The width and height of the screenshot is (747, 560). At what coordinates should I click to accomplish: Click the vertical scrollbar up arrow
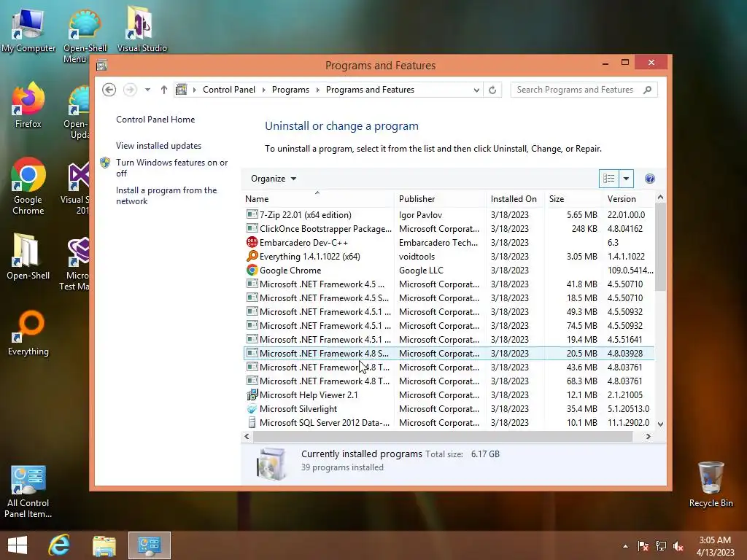660,197
